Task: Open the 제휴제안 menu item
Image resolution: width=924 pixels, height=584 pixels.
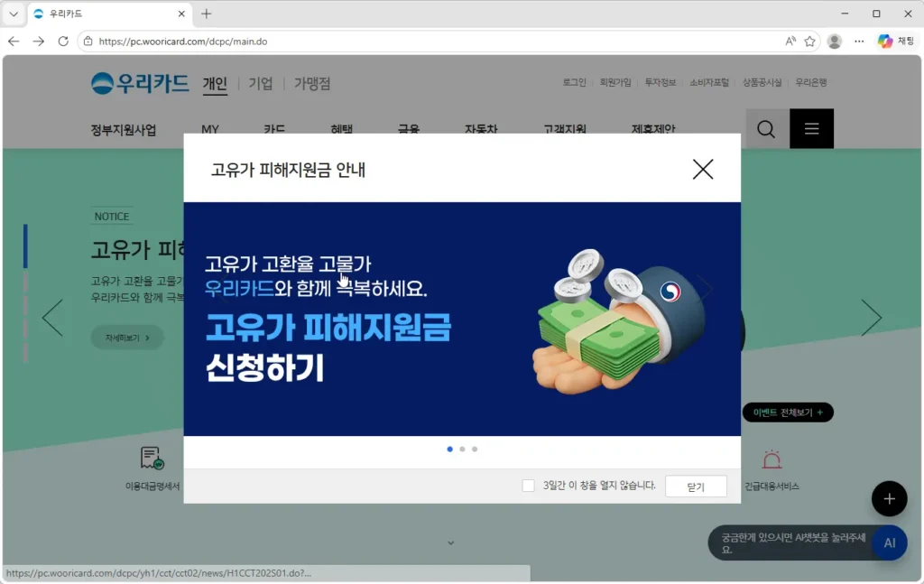Action: 653,128
